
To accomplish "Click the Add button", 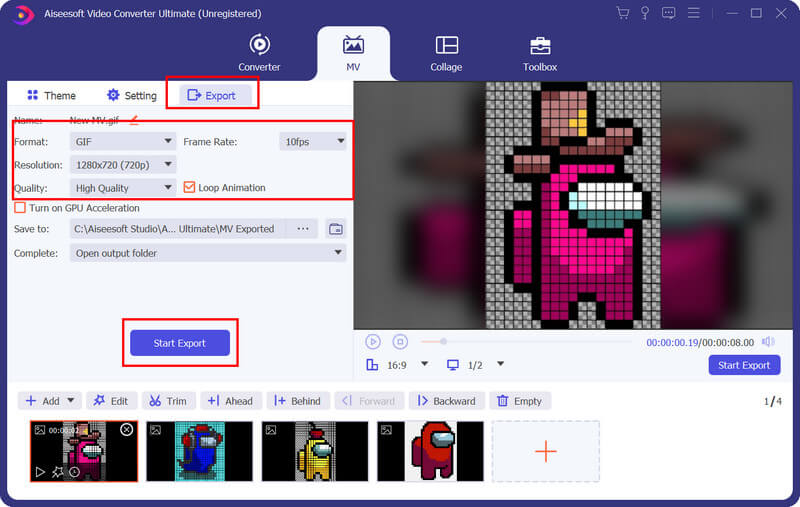I will tap(42, 401).
